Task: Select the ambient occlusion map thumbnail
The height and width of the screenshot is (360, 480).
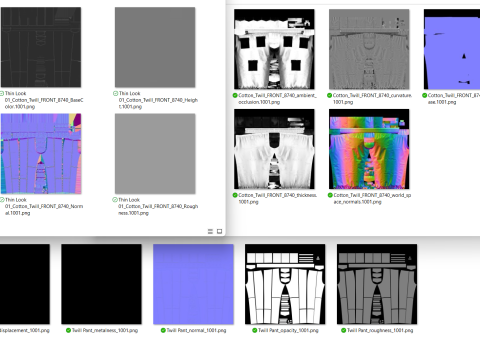Action: [x=274, y=49]
